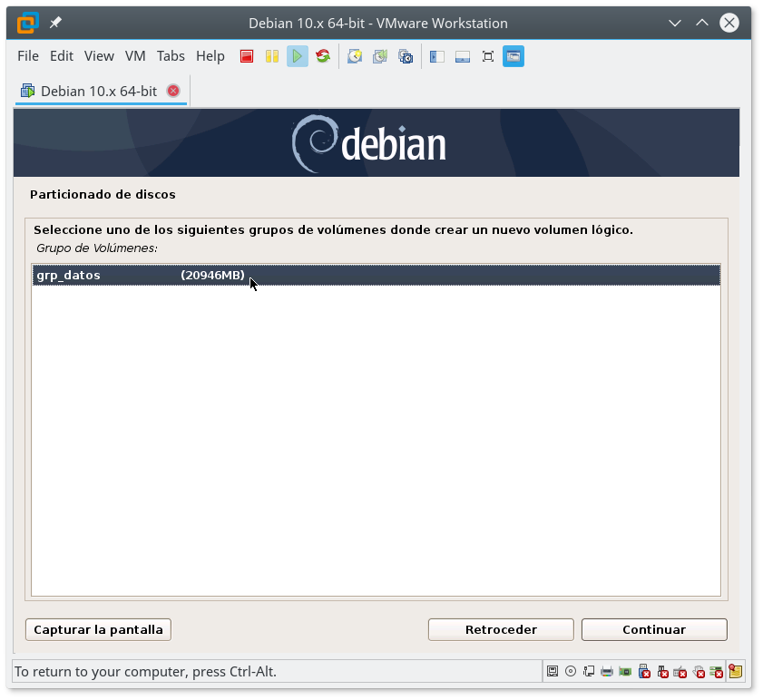Click the (20946MB) size value

(x=212, y=276)
